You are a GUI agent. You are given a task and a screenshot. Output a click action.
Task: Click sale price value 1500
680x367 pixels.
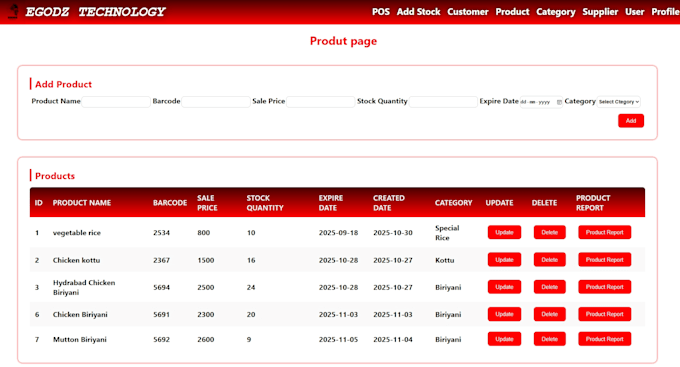click(206, 260)
